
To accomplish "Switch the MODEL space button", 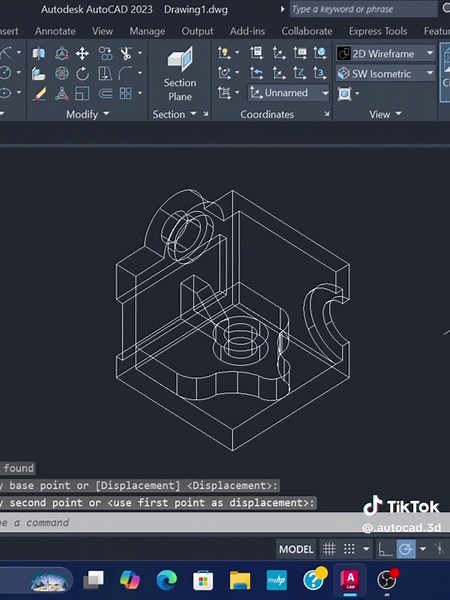I will [296, 549].
